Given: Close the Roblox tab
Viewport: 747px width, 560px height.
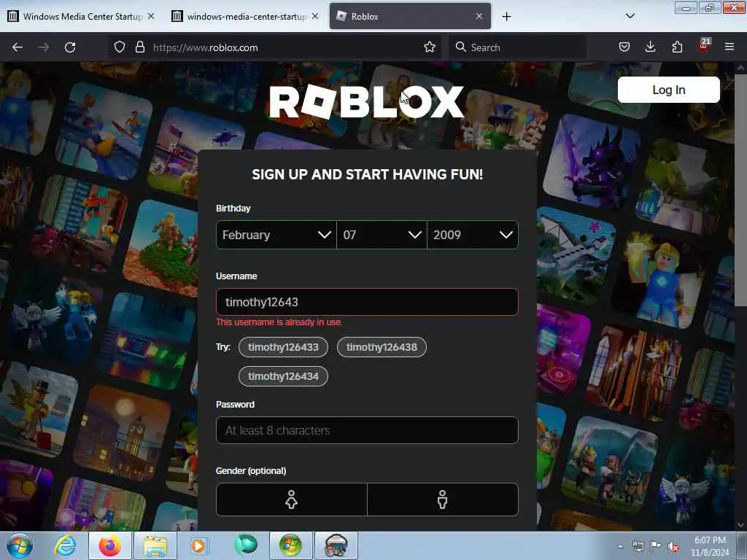Looking at the screenshot, I should (x=479, y=16).
